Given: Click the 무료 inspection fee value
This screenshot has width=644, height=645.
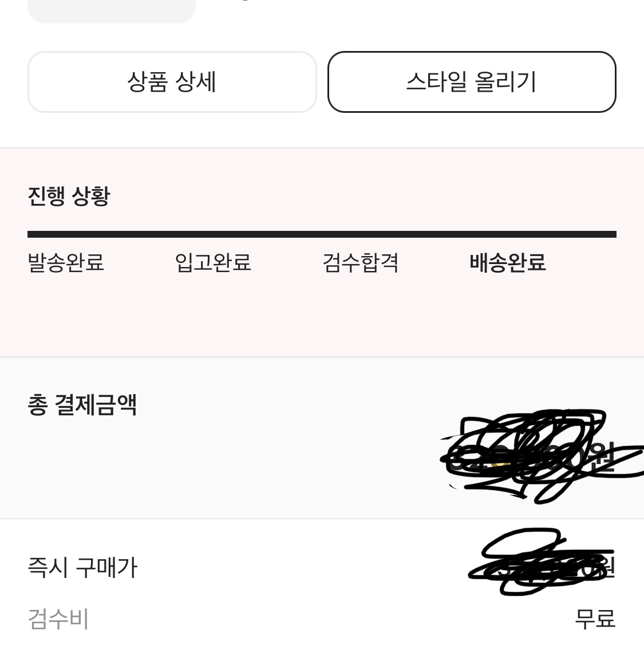Looking at the screenshot, I should point(595,619).
